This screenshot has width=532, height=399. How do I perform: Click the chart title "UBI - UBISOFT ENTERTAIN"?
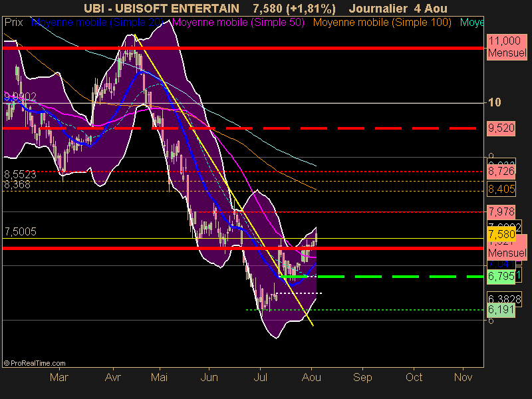tap(161, 8)
